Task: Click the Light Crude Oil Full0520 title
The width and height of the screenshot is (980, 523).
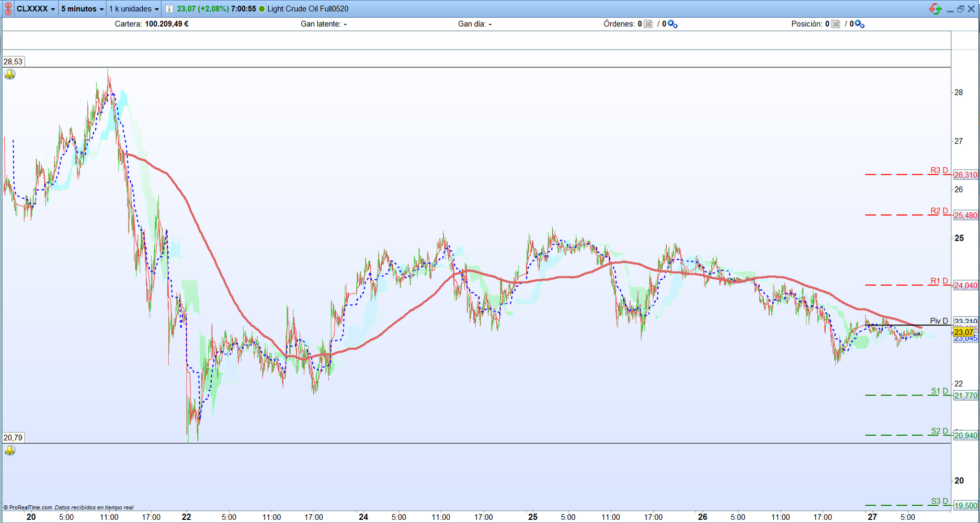Action: 308,9
